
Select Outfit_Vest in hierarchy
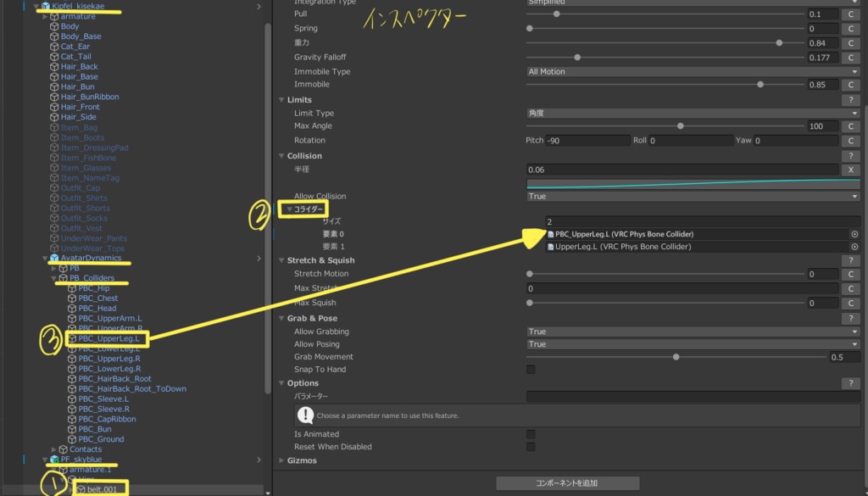82,228
